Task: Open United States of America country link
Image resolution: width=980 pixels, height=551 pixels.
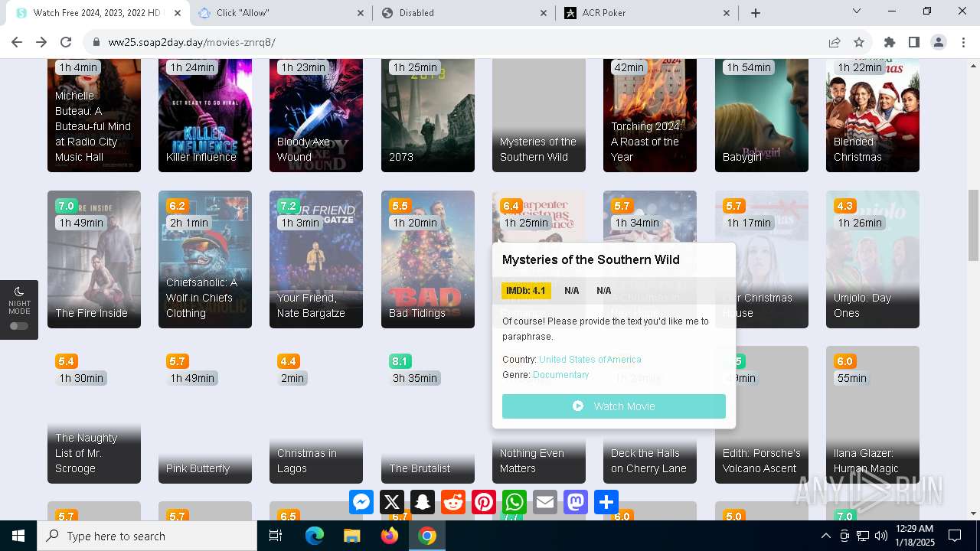Action: click(590, 360)
